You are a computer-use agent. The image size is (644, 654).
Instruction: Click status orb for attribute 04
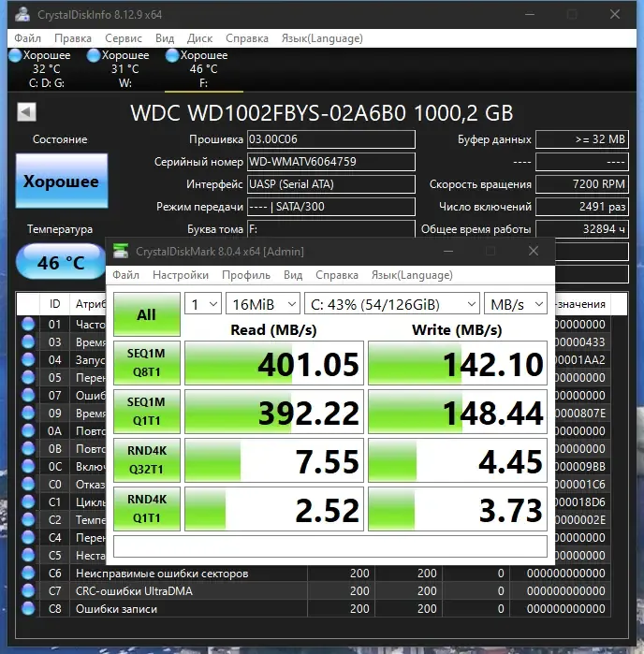coord(28,359)
